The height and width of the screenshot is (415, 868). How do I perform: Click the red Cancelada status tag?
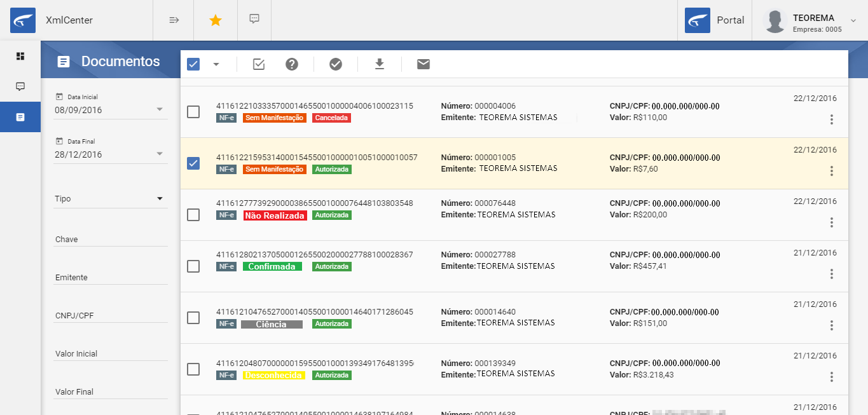pos(331,118)
